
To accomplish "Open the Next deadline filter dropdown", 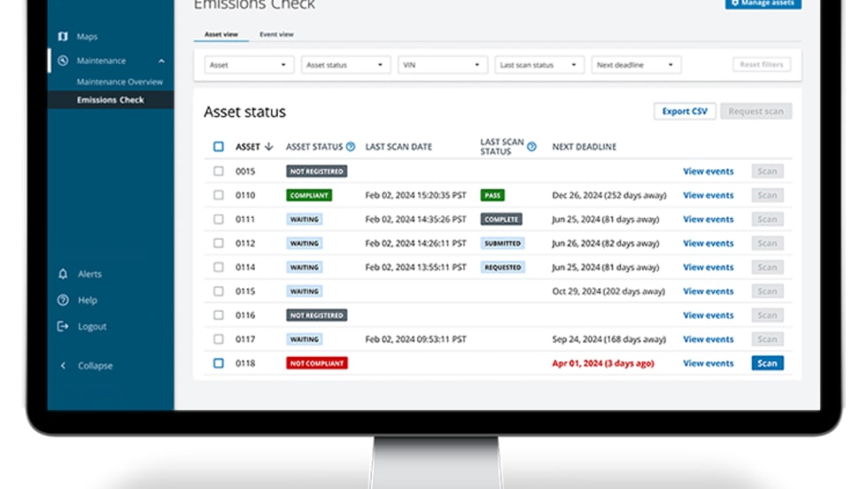I will (636, 65).
